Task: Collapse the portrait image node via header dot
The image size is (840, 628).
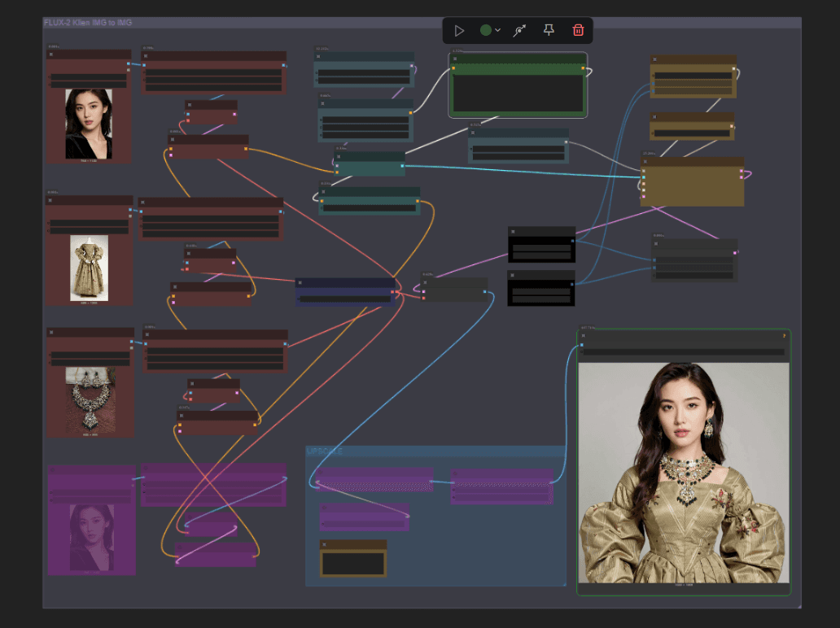Action: pyautogui.click(x=51, y=54)
